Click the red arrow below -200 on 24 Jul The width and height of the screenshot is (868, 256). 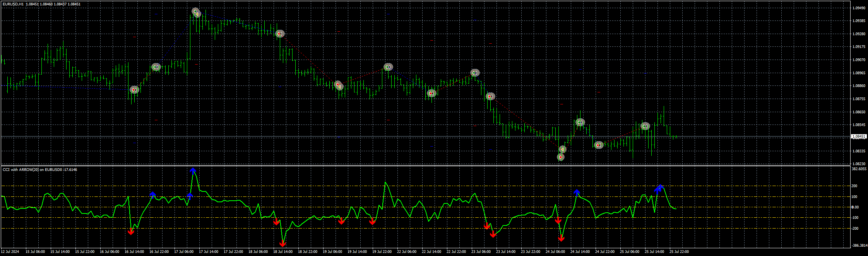561,238
